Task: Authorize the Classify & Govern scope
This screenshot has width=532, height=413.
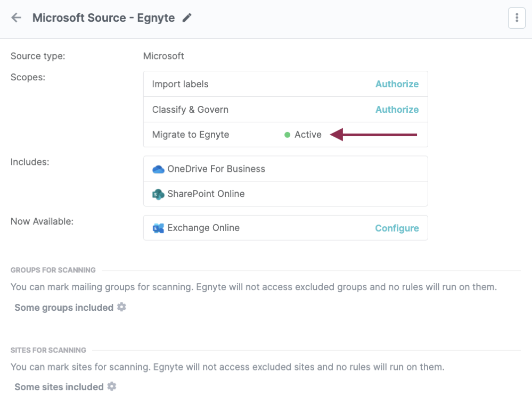Action: coord(397,110)
